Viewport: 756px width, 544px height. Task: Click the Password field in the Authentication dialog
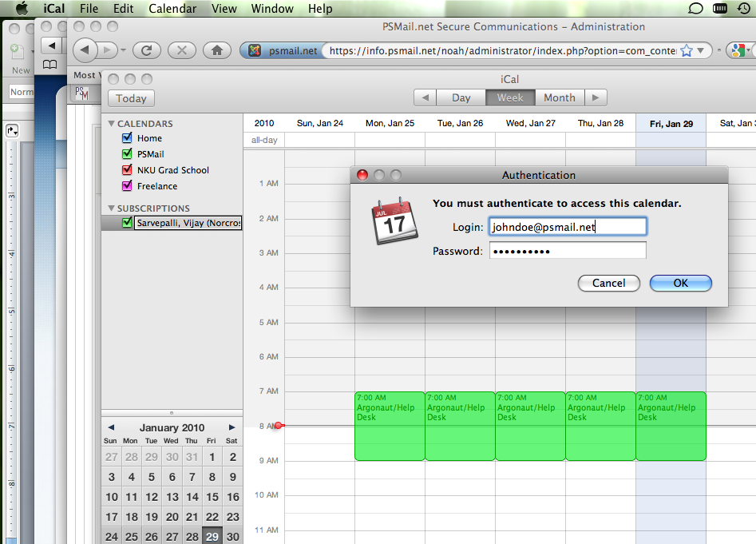[x=568, y=251]
